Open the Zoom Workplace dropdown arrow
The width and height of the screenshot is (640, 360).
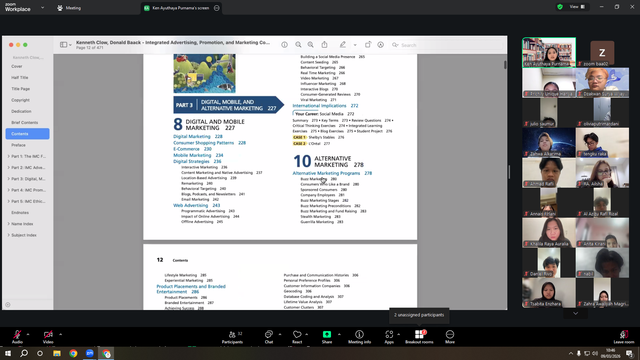pyautogui.click(x=42, y=7)
